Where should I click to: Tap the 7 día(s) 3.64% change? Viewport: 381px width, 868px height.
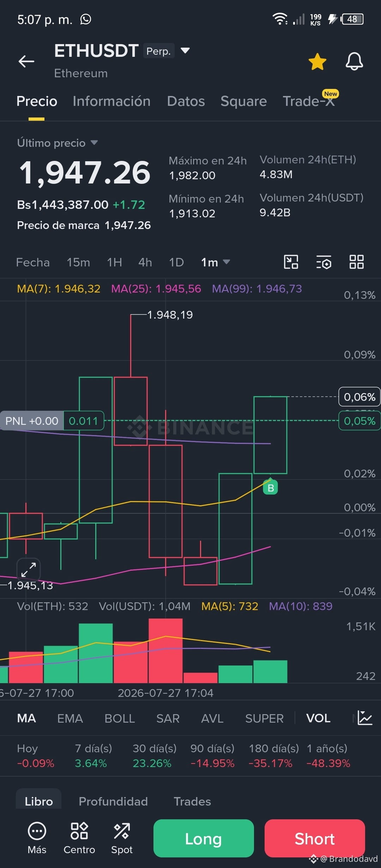point(93,756)
